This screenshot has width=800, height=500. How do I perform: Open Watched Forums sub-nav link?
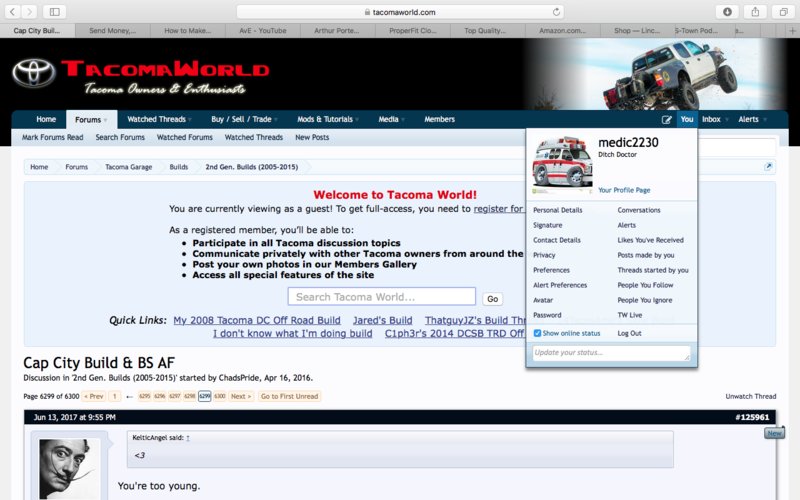tap(185, 137)
